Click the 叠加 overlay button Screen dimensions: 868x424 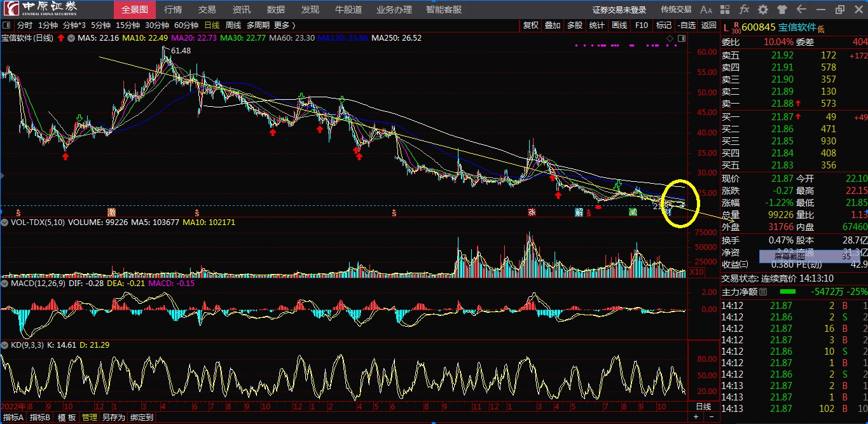tap(553, 25)
